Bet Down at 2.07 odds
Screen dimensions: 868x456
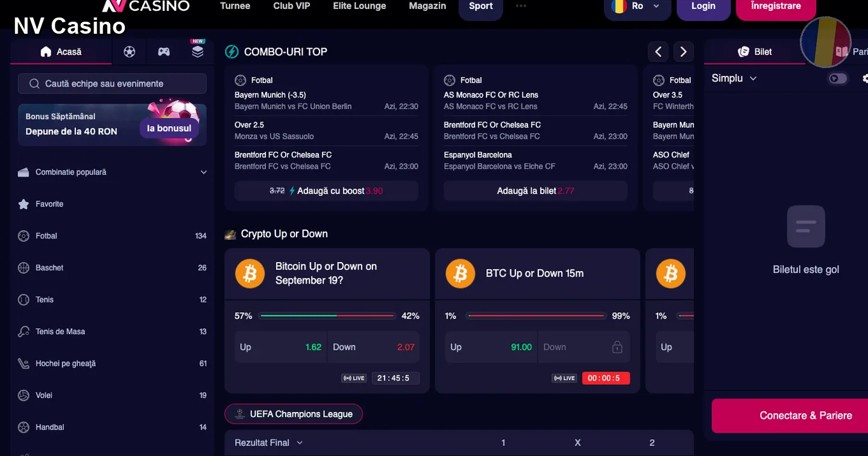pos(373,347)
